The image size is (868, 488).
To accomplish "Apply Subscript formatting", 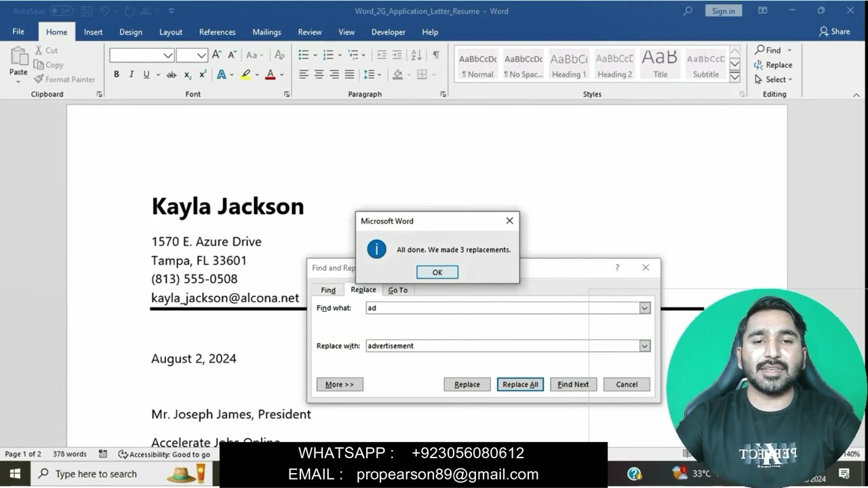I will [188, 75].
